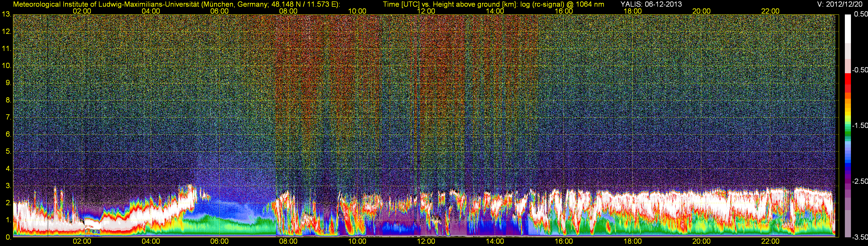Click the 18:00 label on top time axis
This screenshot has width=868, height=246.
(x=632, y=11)
